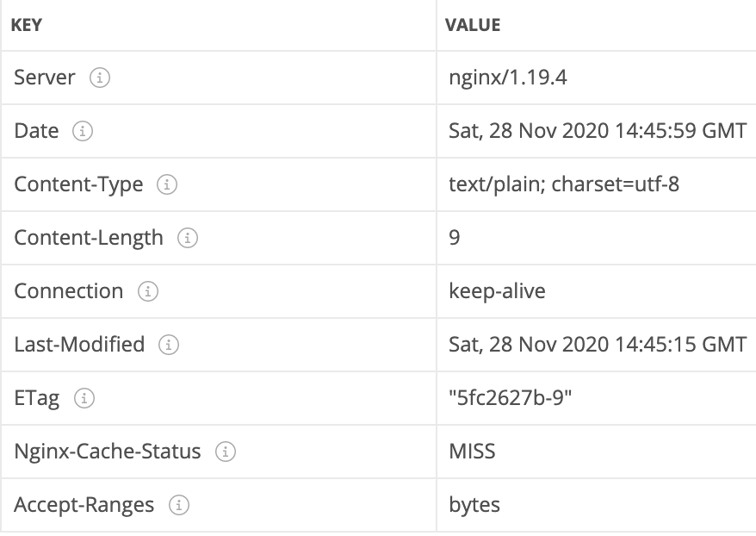Open the info icon next to ETag
This screenshot has height=536, width=756.
coord(84,398)
